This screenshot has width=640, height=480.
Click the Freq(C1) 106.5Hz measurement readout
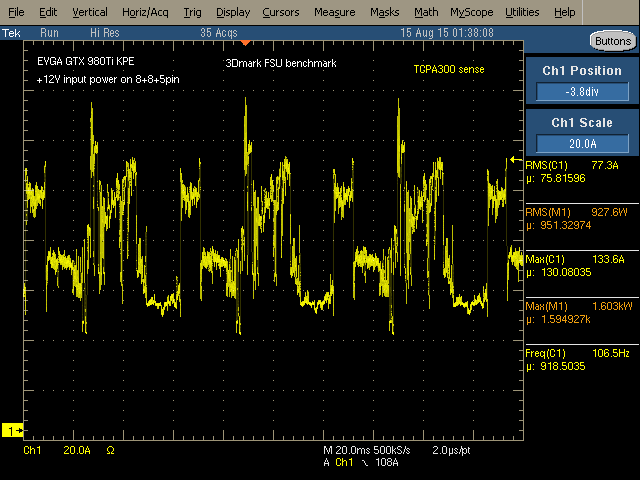point(577,353)
